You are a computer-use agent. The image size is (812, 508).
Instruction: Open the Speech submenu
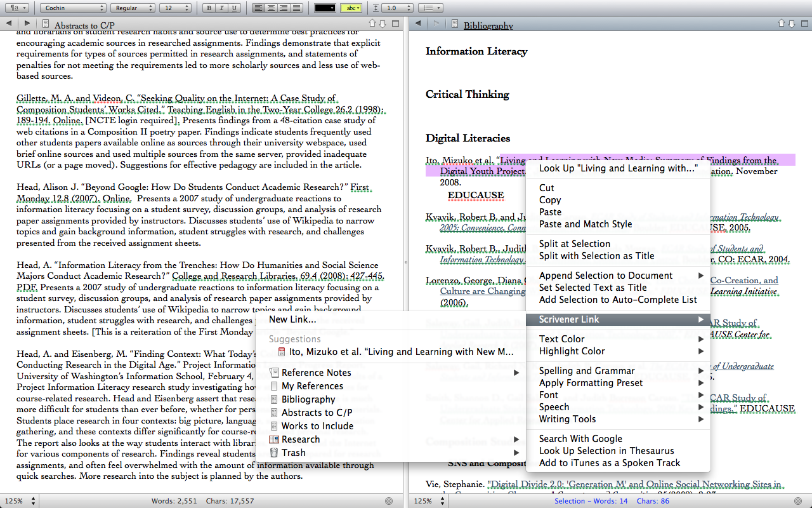[x=619, y=407]
